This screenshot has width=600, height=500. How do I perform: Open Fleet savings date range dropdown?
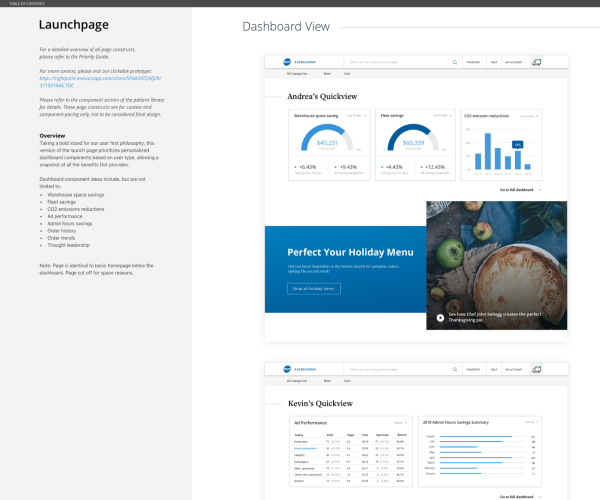(x=441, y=116)
